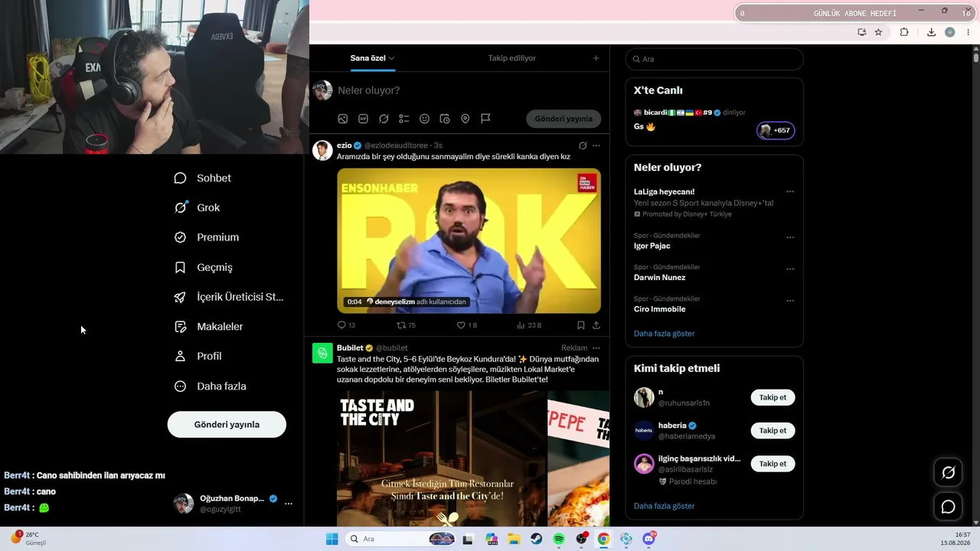Open the floating messages chat button

click(948, 507)
